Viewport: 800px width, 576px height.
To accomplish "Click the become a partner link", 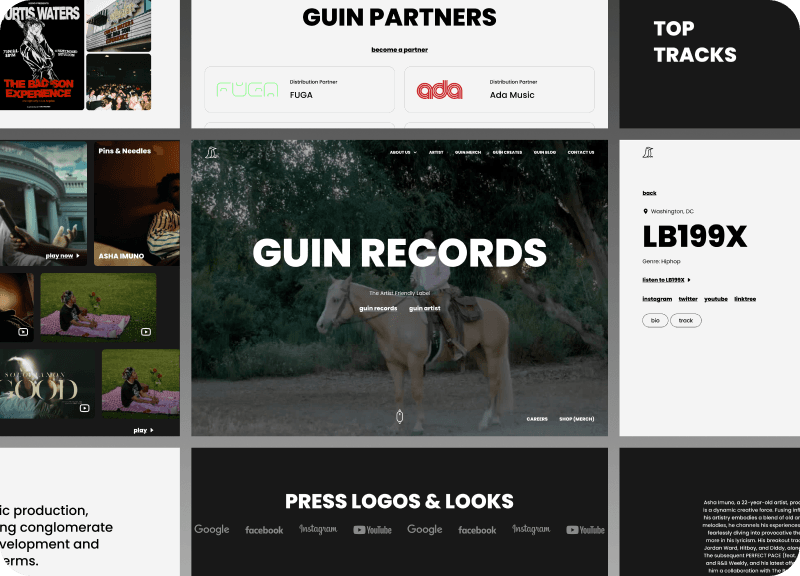I will [399, 49].
